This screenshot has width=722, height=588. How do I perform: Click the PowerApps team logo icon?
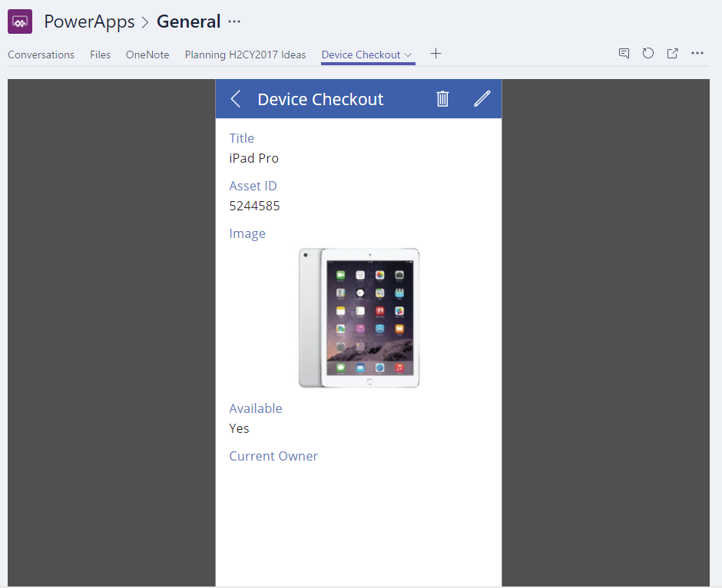point(20,21)
